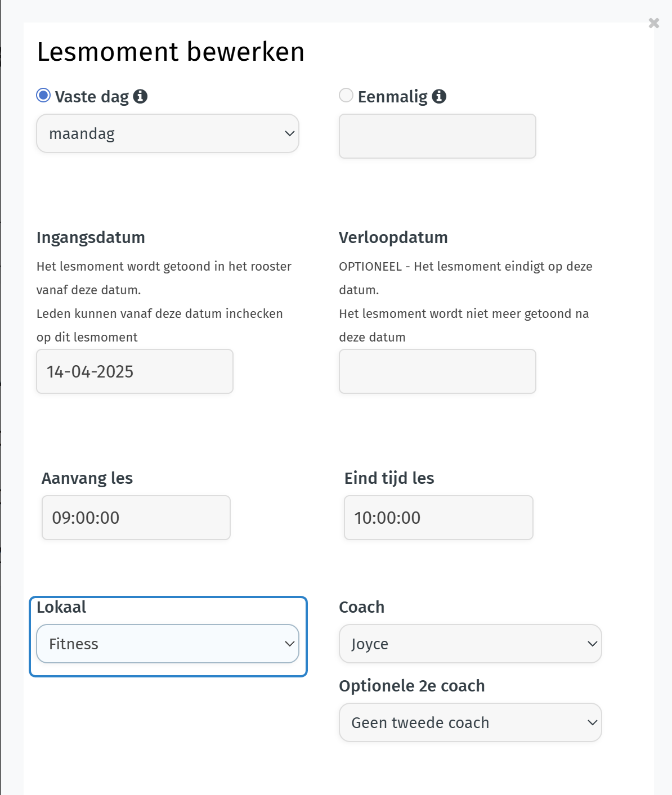Click the Vaste dag label text
The width and height of the screenshot is (672, 795).
point(92,97)
